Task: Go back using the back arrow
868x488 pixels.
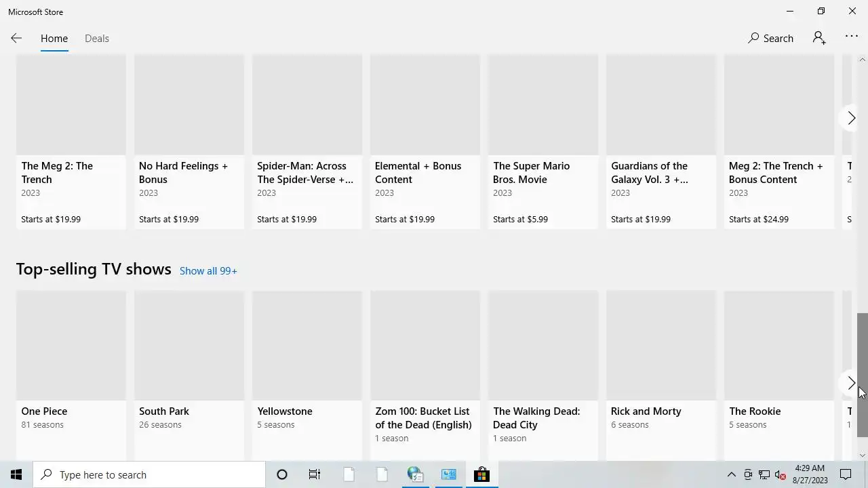Action: [x=16, y=39]
